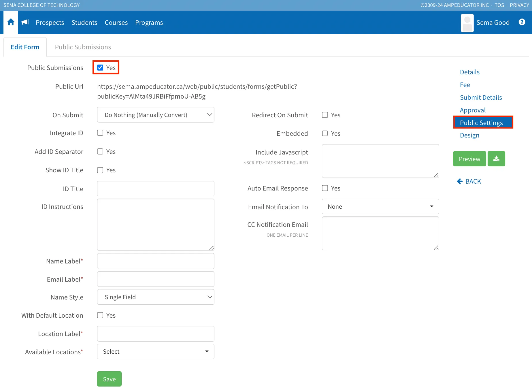Focus the ID Instructions text area

click(156, 225)
